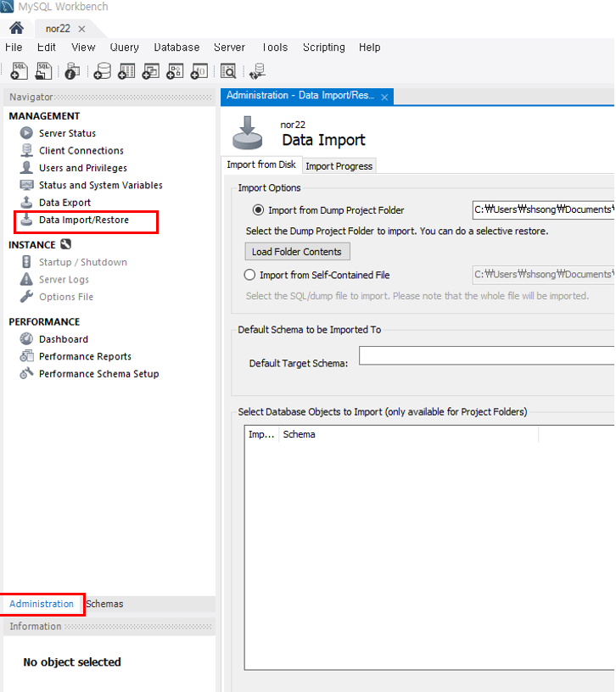Open the View menu
This screenshot has height=692, width=616.
83,47
